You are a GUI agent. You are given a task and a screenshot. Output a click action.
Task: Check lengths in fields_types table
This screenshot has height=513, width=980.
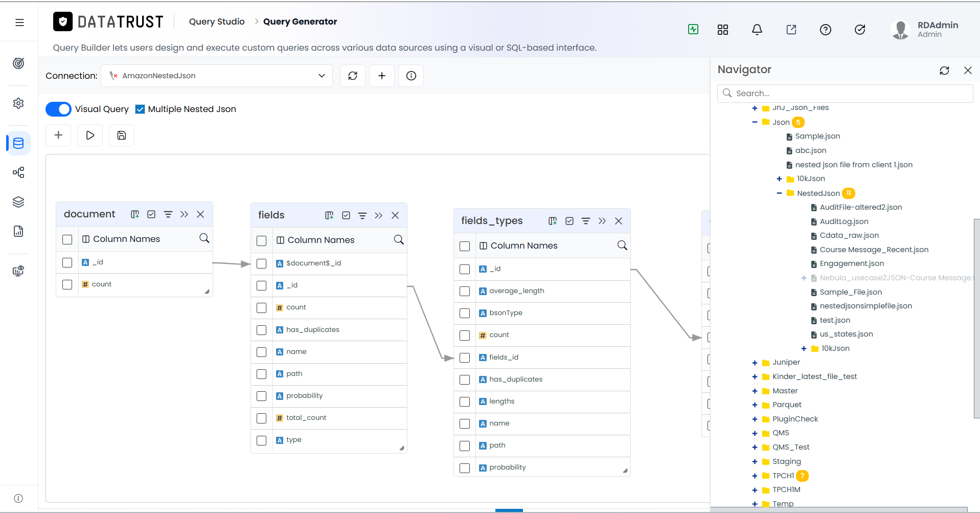click(x=465, y=402)
